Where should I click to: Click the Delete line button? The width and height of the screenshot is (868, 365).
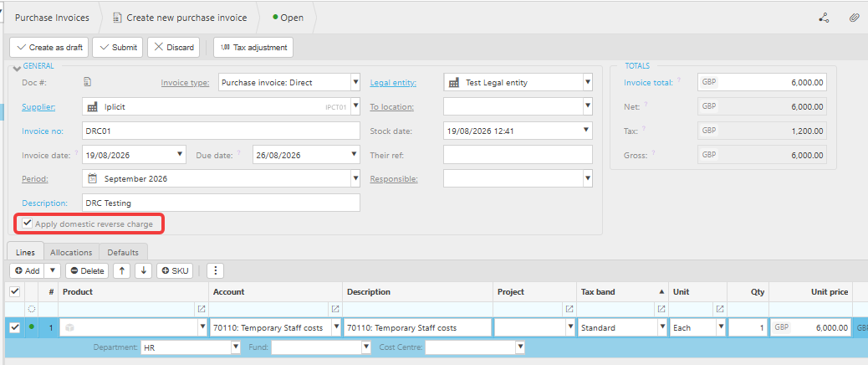point(88,271)
